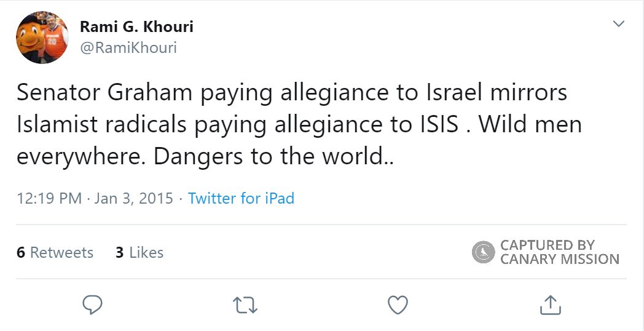Click the Dangers to the world line

tap(205, 157)
